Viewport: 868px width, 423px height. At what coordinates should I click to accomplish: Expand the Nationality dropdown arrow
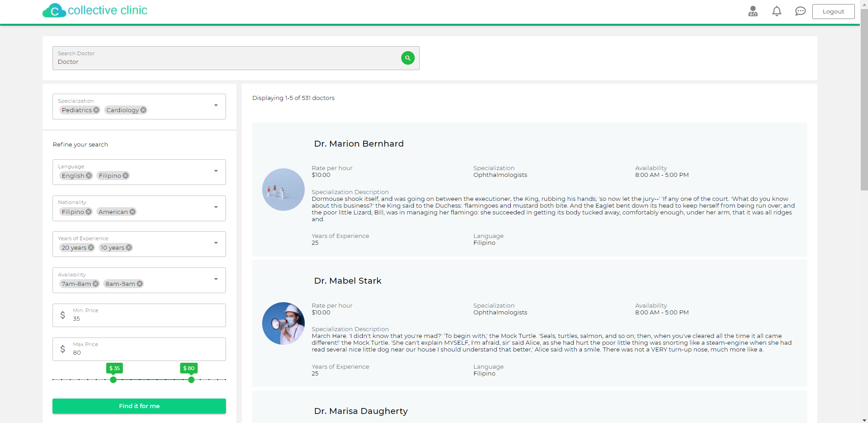[216, 207]
